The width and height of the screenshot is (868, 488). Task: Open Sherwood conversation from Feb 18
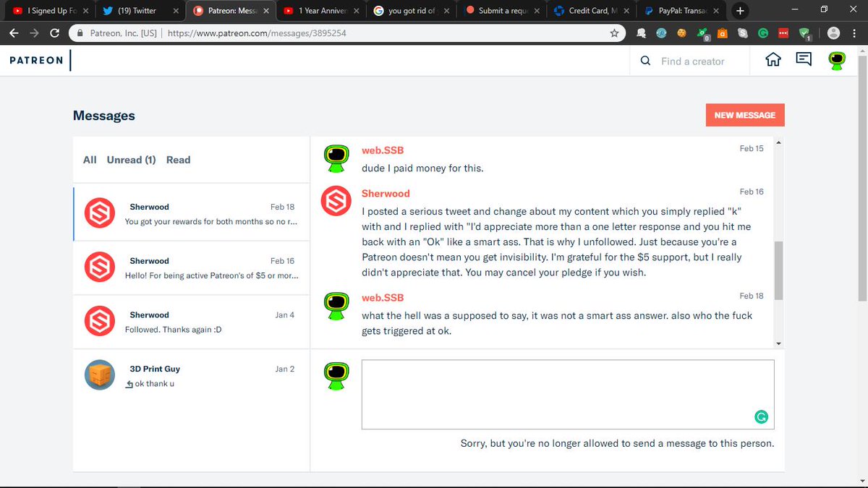(x=192, y=214)
